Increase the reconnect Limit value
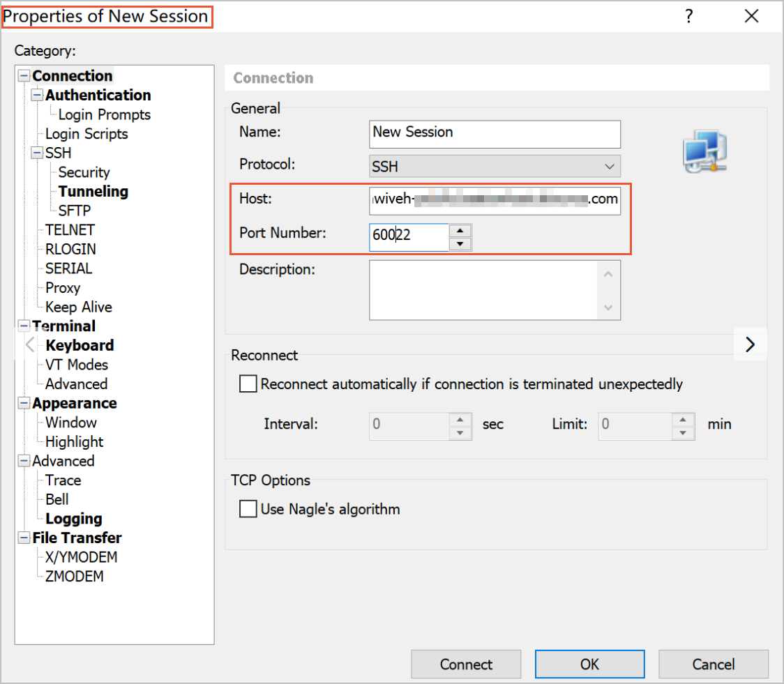This screenshot has width=784, height=684. [x=683, y=419]
